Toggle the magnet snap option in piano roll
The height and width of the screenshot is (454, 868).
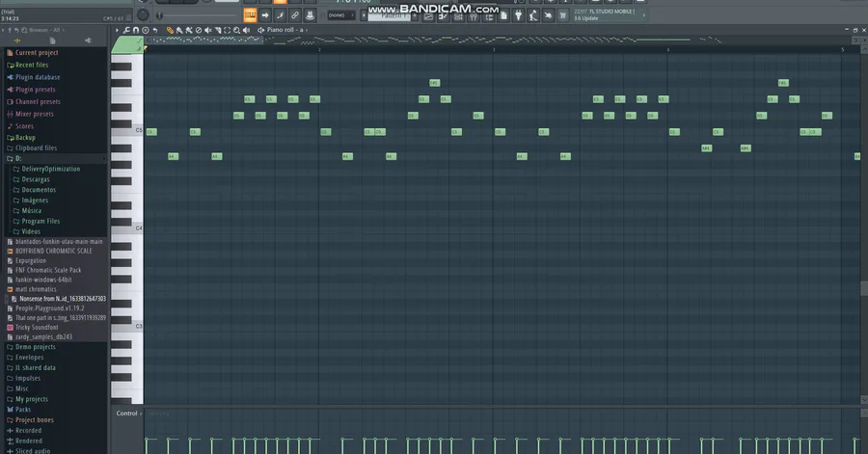point(136,30)
